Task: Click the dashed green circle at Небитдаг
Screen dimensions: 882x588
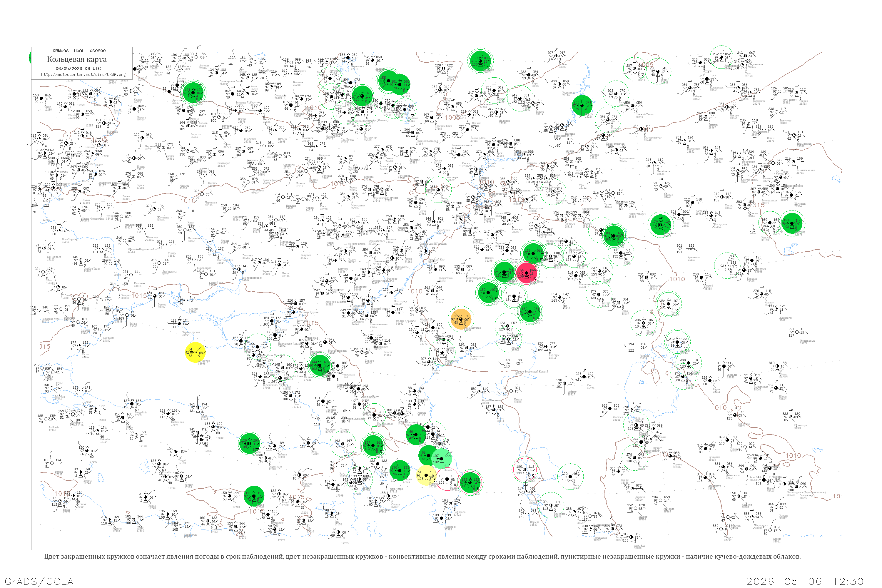Action: coord(551,505)
